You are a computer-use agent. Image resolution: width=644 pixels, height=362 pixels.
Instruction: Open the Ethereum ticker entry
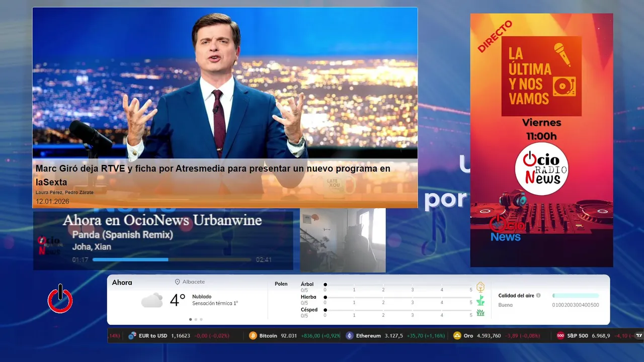(395, 335)
